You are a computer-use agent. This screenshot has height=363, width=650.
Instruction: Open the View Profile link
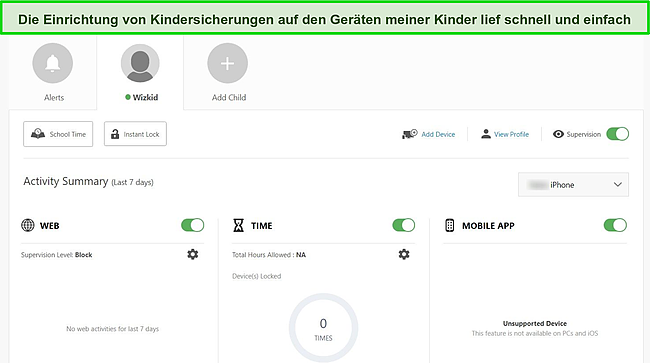pos(511,134)
